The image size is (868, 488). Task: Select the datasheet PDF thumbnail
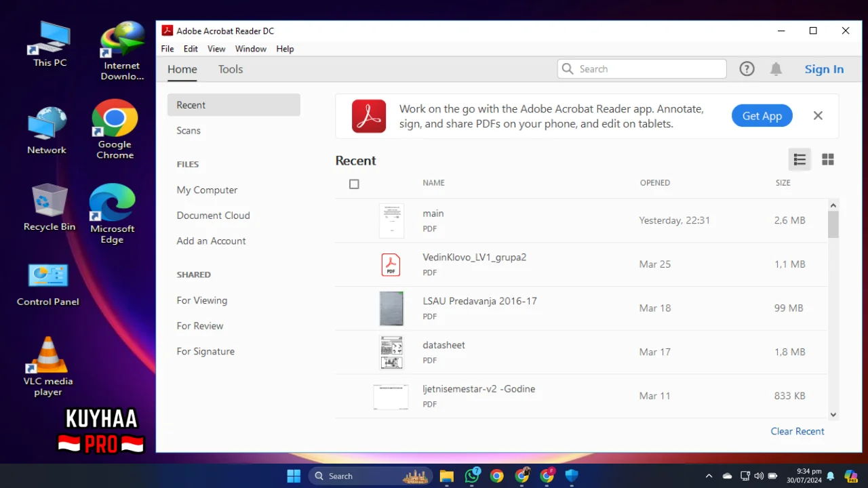[x=392, y=352]
